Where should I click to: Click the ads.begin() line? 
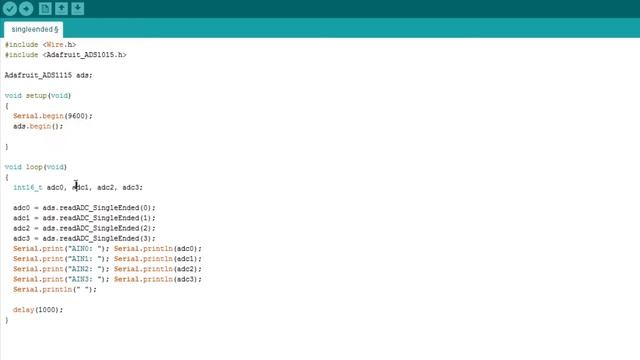[38, 126]
